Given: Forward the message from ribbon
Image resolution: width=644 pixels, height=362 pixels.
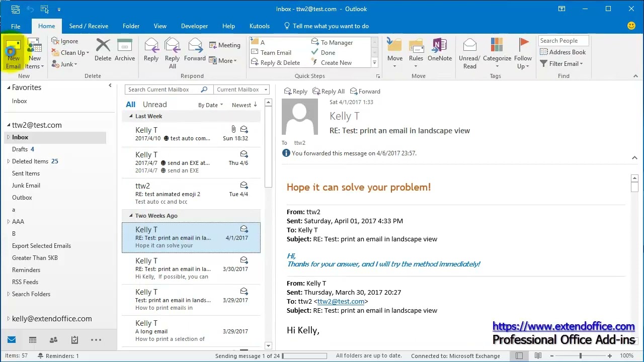Looking at the screenshot, I should click(x=195, y=50).
